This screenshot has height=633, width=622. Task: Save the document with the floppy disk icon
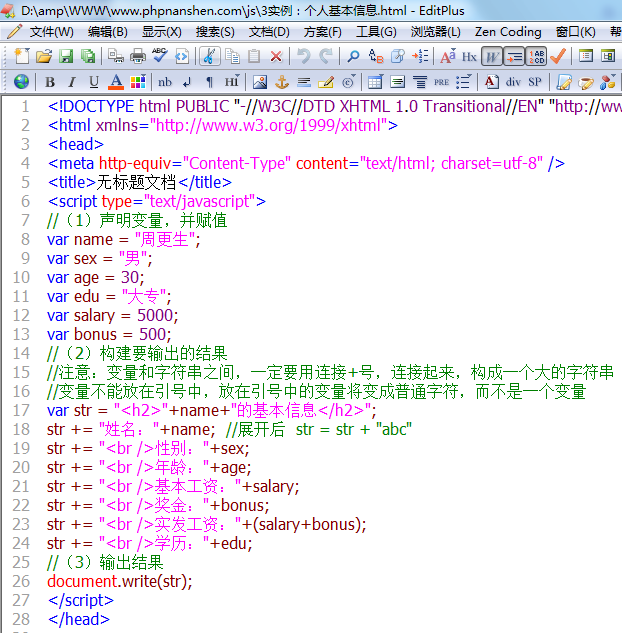coord(66,56)
